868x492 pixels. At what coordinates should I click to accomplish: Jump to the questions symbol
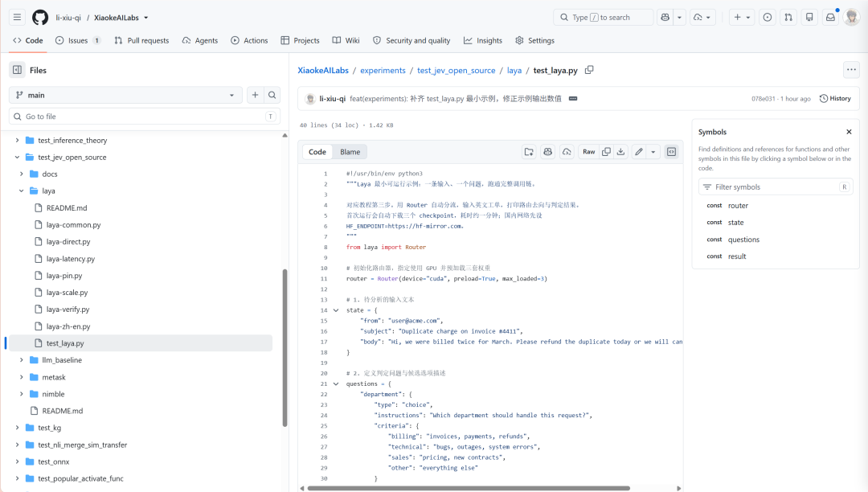743,239
